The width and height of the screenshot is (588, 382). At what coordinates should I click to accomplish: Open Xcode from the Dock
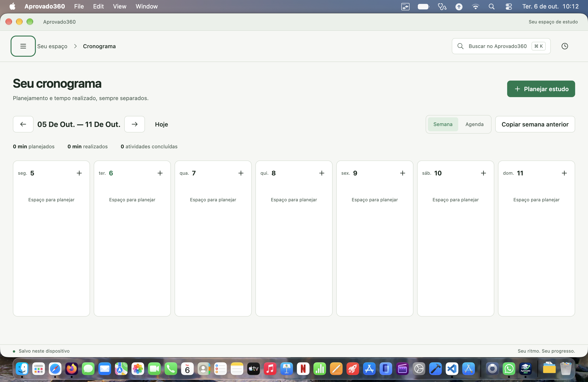[x=435, y=369]
